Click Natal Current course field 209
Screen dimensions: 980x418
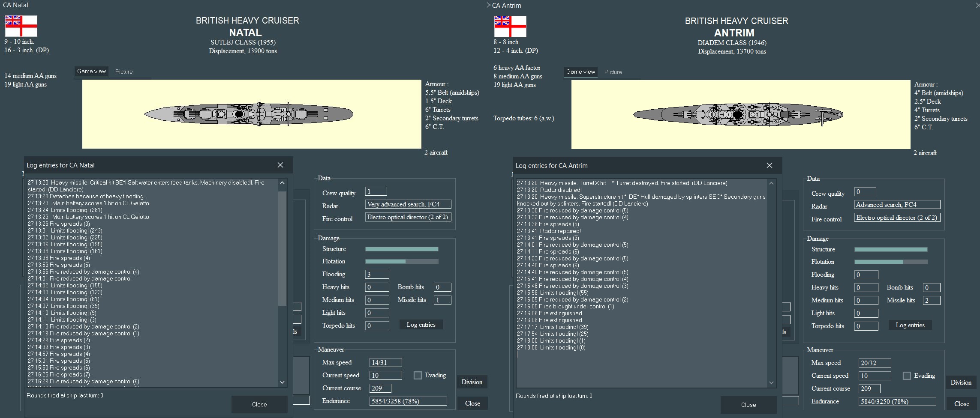pos(380,388)
